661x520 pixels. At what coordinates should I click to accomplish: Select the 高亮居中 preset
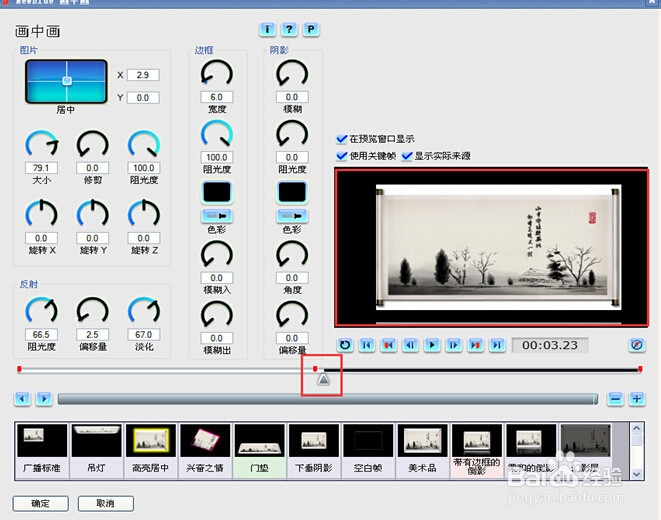pos(150,451)
